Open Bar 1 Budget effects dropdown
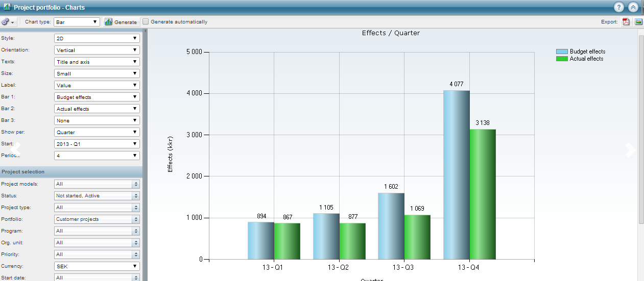644x281 pixels. [x=97, y=97]
